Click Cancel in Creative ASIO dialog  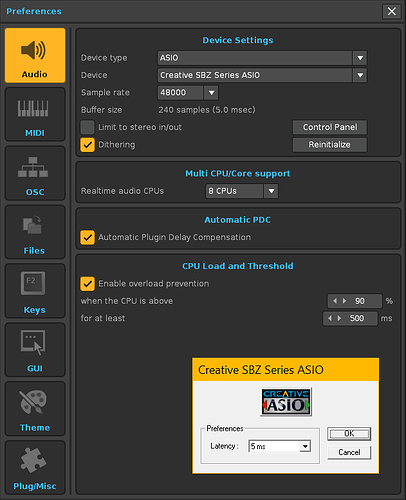tap(349, 452)
